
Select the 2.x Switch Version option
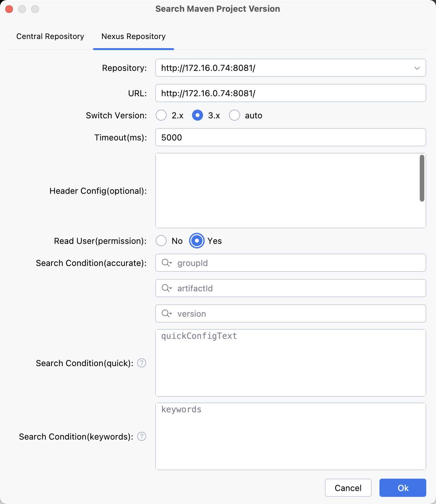[161, 115]
